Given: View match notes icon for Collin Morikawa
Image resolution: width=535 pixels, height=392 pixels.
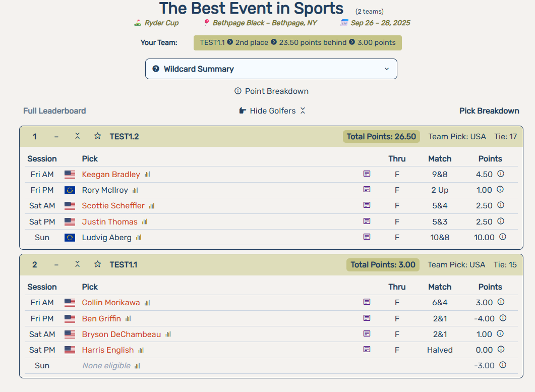Looking at the screenshot, I should pyautogui.click(x=367, y=302).
